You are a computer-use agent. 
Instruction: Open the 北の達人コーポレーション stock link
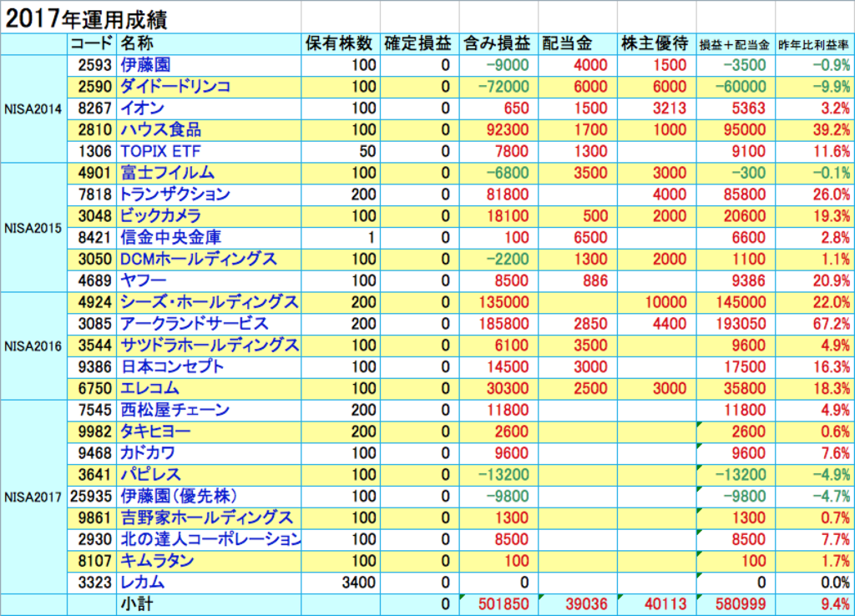click(210, 539)
